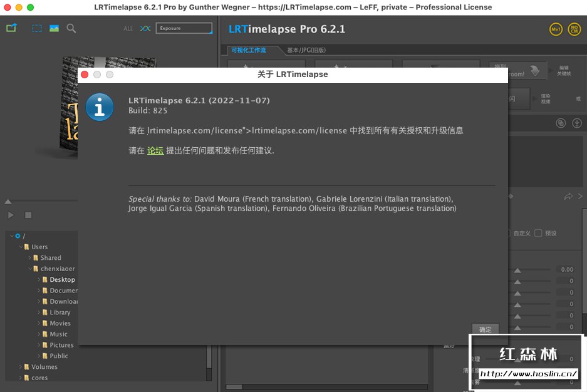This screenshot has width=587, height=392.
Task: Click the copy circle icon in main window
Action: coord(561,123)
